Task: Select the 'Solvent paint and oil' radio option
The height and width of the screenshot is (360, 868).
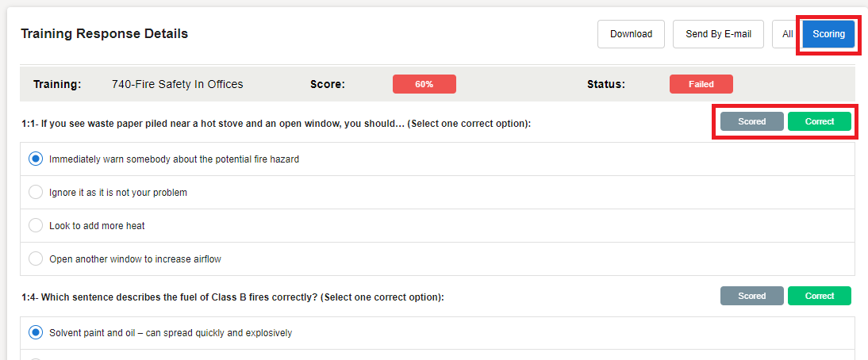Action: pos(36,333)
